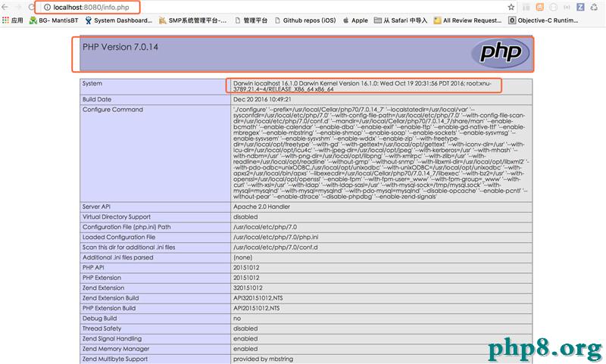The image size is (606, 364).
Task: Click the /usr/local/etc/php/7.0 path value
Action: coord(264,227)
